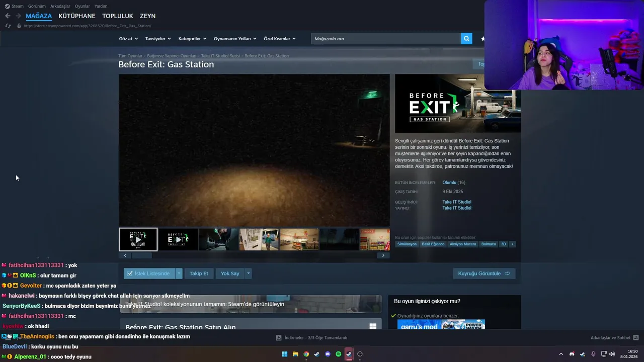Go back with the left arrow icon
Screen dimensions: 644x362
[8, 16]
